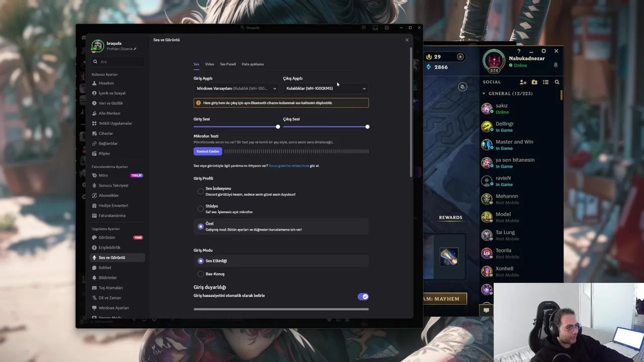Image resolution: width=644 pixels, height=362 pixels.
Task: Toggle automatic input sensitivity switch
Action: pos(363,297)
